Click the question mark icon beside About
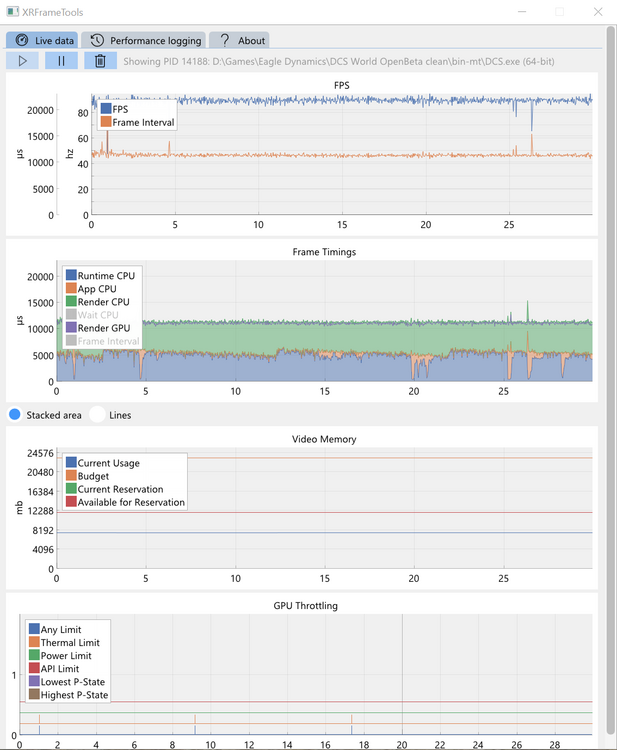617x750 pixels. [x=225, y=40]
